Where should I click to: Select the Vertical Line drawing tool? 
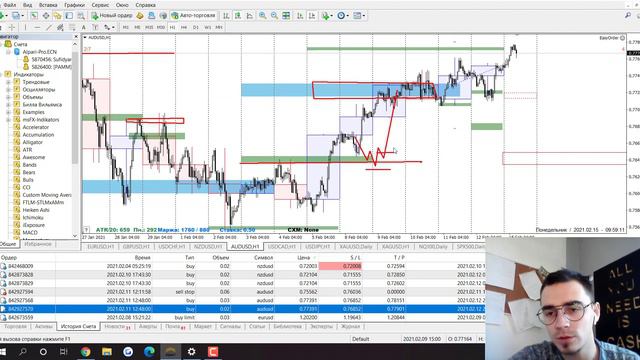coord(25,27)
